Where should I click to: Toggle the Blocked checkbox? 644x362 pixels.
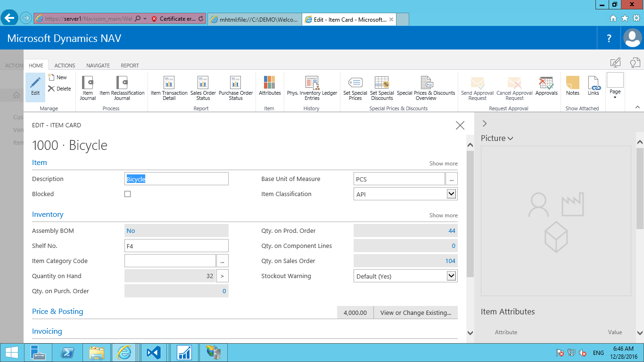click(x=127, y=194)
